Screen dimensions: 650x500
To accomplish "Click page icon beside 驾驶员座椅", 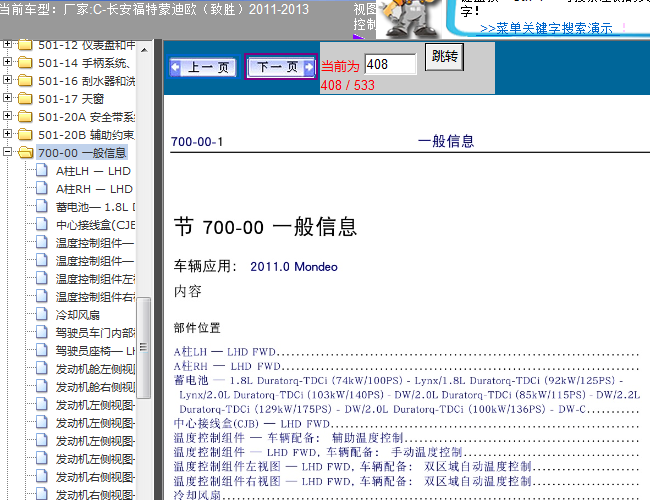I will click(41, 350).
